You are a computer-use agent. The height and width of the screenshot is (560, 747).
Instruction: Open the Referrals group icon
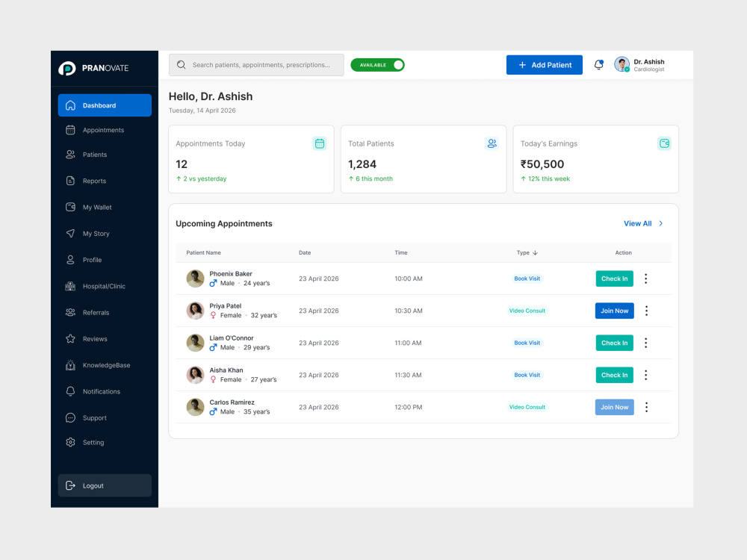point(70,312)
